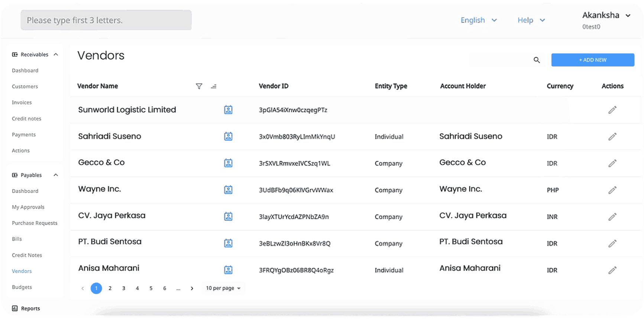Click the Entity Type column header
Image resolution: width=644 pixels, height=319 pixels.
coord(391,86)
